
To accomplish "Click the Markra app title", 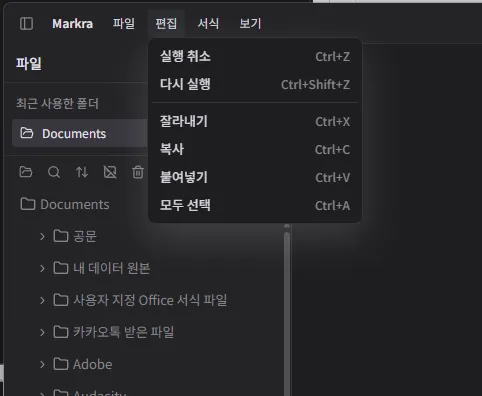I will (72, 24).
